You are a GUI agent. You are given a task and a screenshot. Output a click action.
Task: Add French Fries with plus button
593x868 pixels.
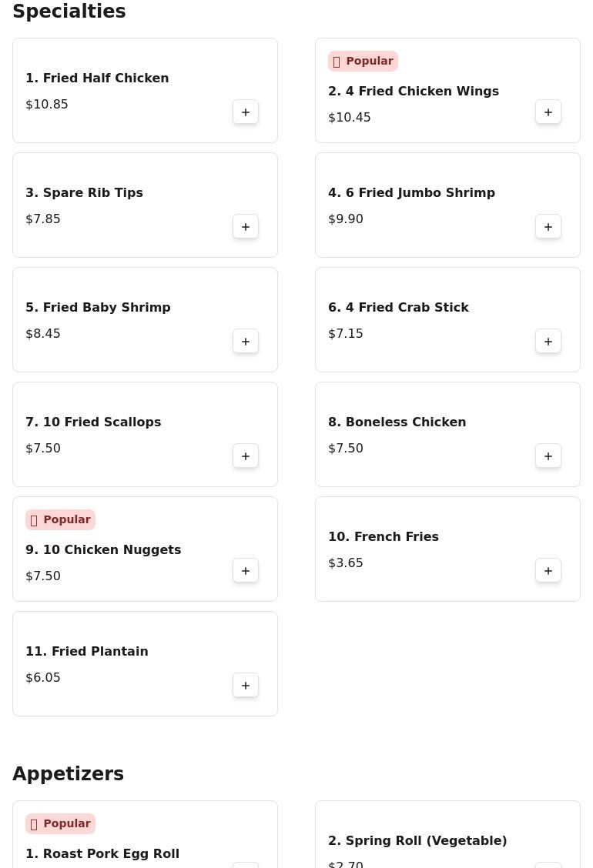coord(548,571)
